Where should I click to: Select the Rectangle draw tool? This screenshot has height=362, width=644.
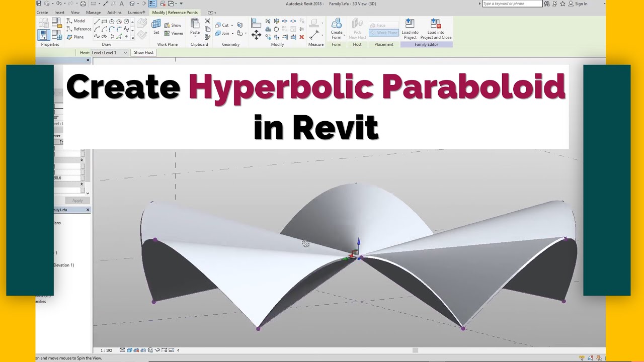point(104,22)
